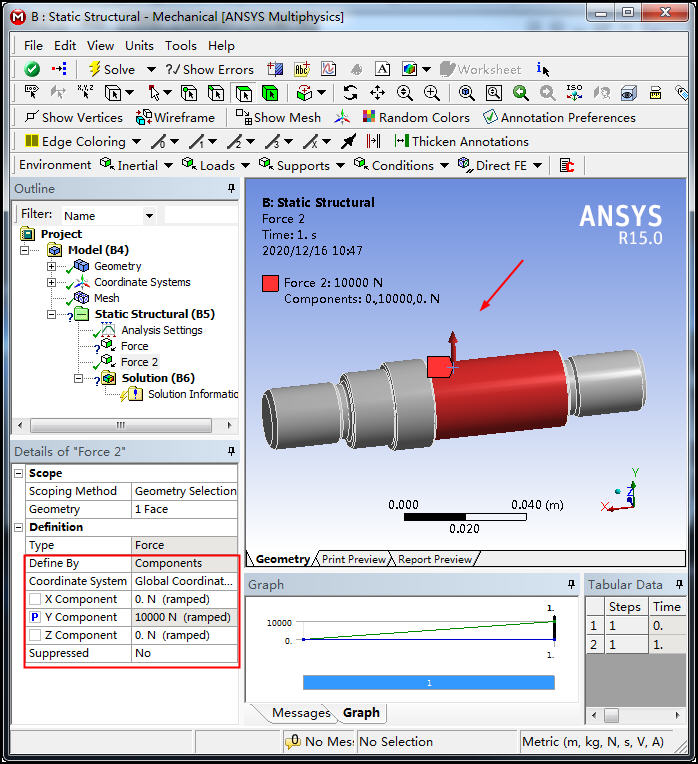The width and height of the screenshot is (698, 764).
Task: Expand the Geometry tree node
Action: pyautogui.click(x=52, y=266)
